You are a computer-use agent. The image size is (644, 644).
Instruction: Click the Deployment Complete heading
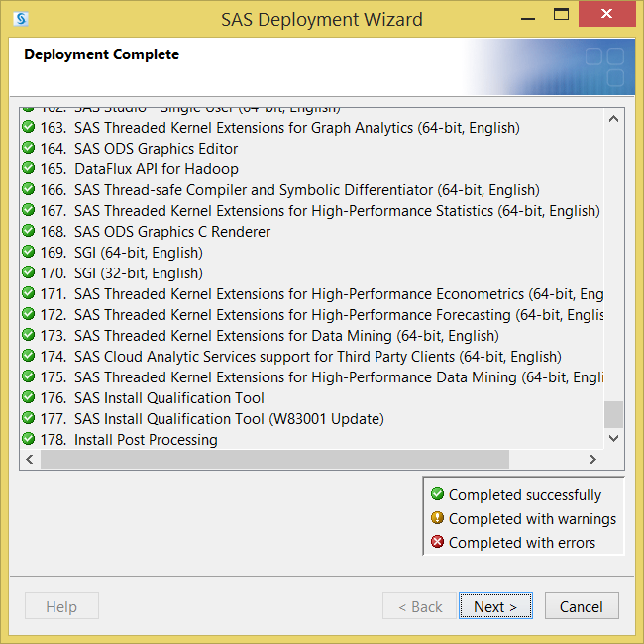pos(101,54)
